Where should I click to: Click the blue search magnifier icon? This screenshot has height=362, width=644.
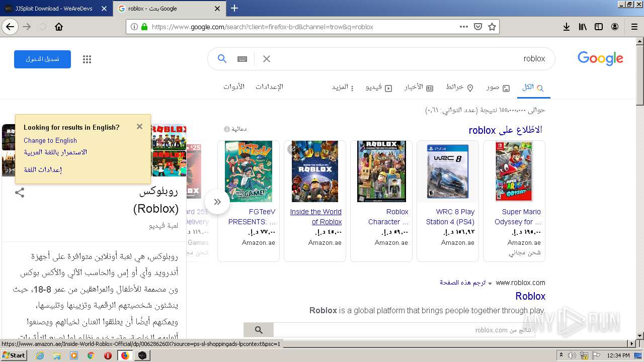222,59
